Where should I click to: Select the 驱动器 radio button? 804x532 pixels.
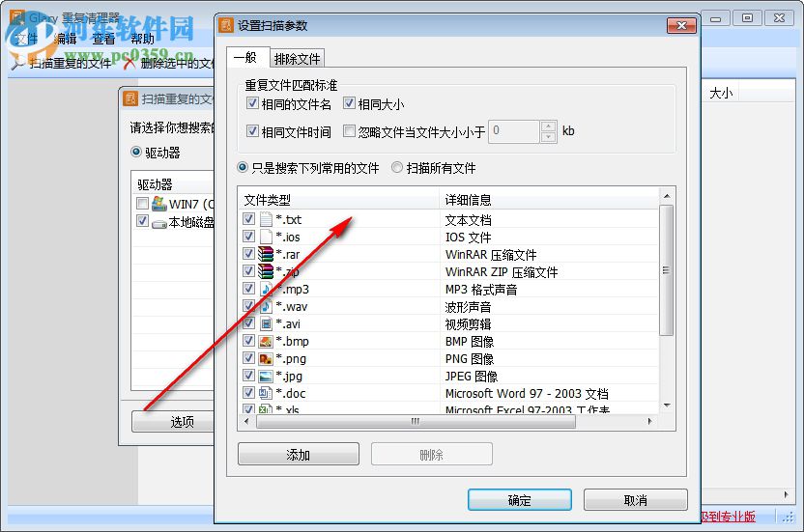click(136, 152)
